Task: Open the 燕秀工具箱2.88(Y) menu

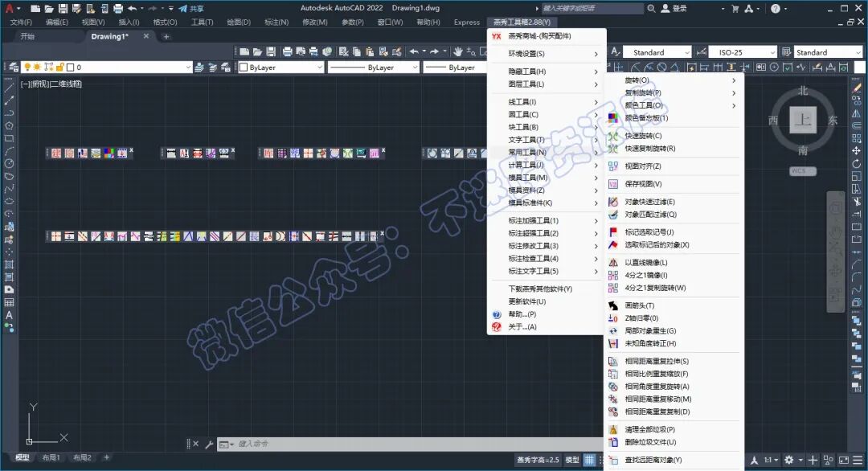Action: coord(522,23)
